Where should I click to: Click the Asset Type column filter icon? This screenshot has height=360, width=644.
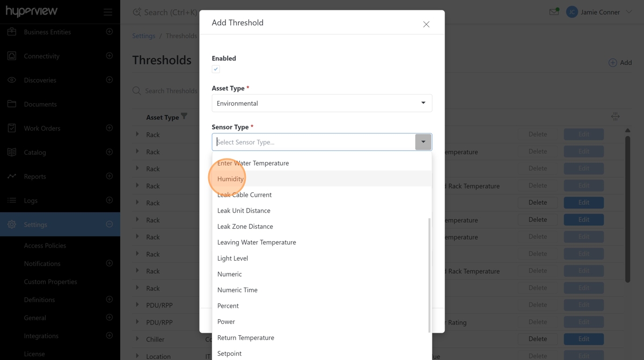pyautogui.click(x=184, y=117)
